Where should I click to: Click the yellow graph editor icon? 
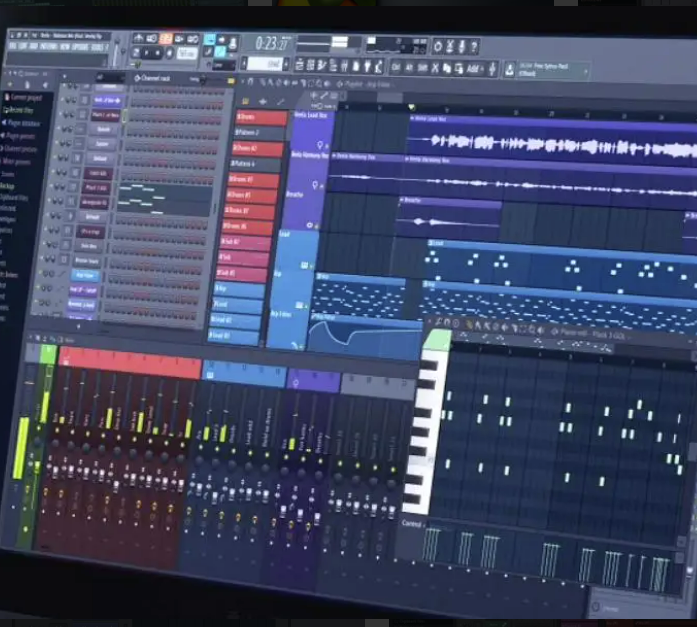pos(230,81)
